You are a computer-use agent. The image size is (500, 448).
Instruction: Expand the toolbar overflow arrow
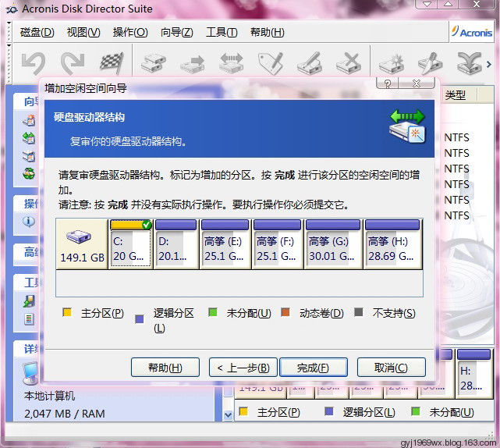(489, 64)
